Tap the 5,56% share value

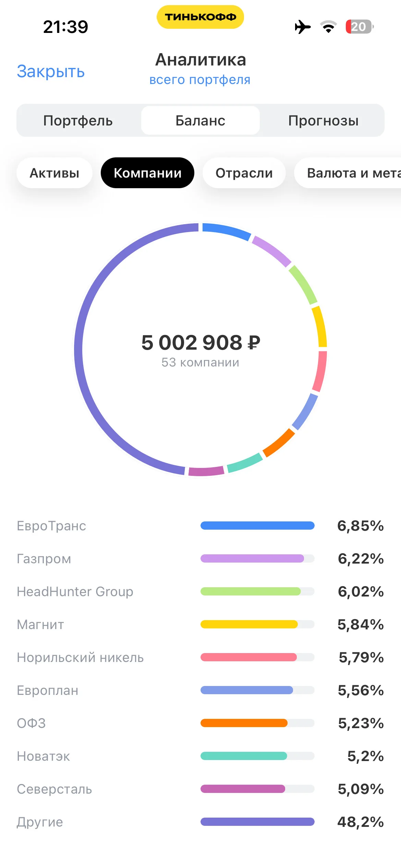[x=361, y=690]
